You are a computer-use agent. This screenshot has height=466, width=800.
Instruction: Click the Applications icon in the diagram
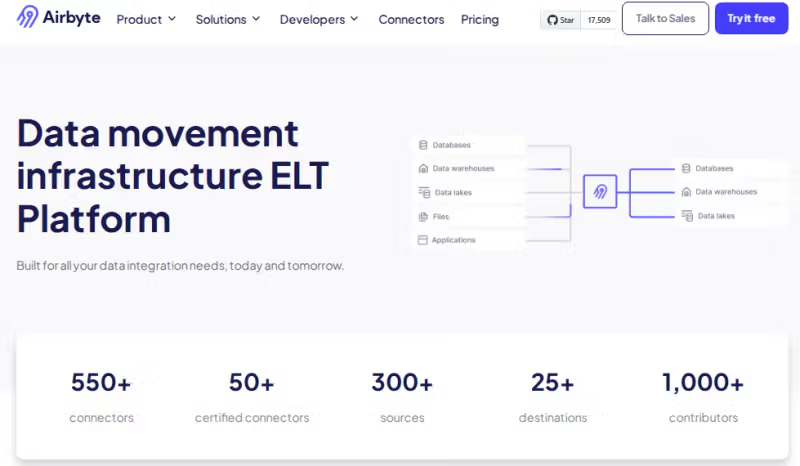point(422,240)
